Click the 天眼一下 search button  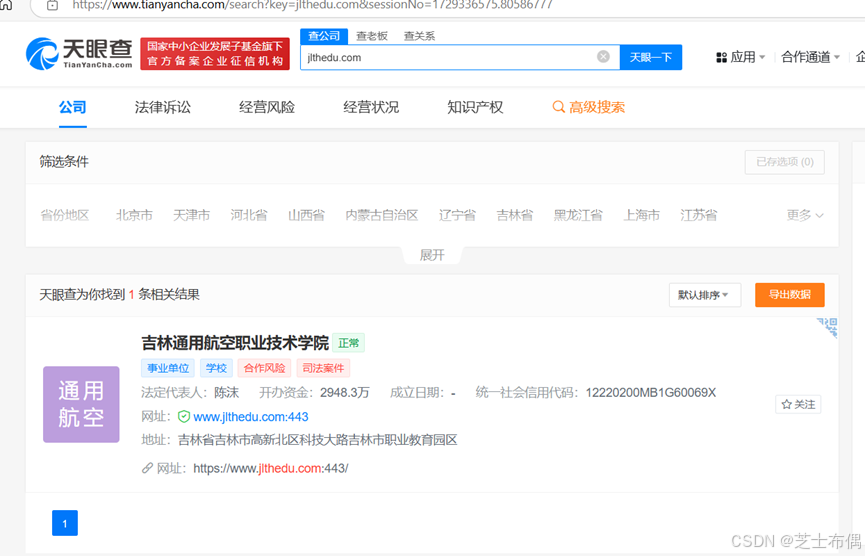tap(651, 57)
